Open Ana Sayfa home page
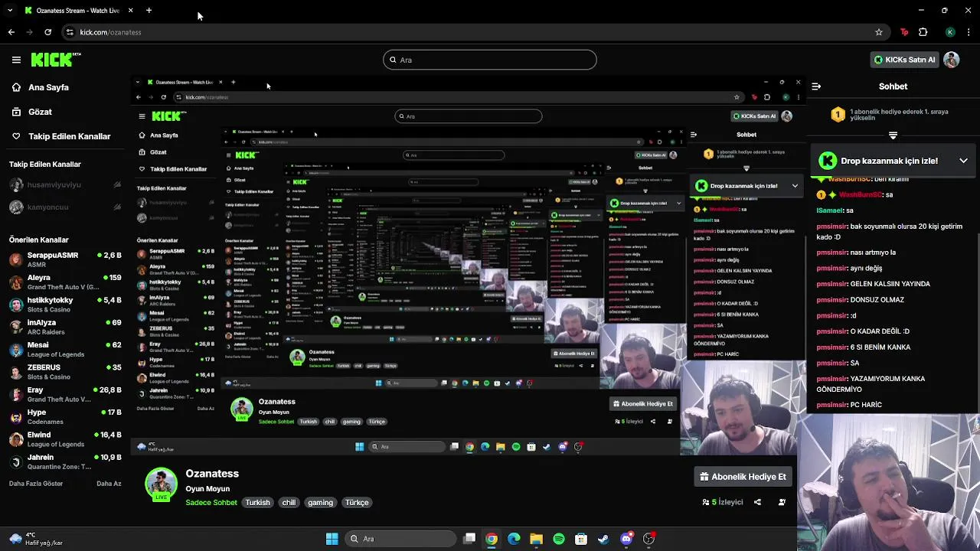This screenshot has height=551, width=980. [40, 87]
